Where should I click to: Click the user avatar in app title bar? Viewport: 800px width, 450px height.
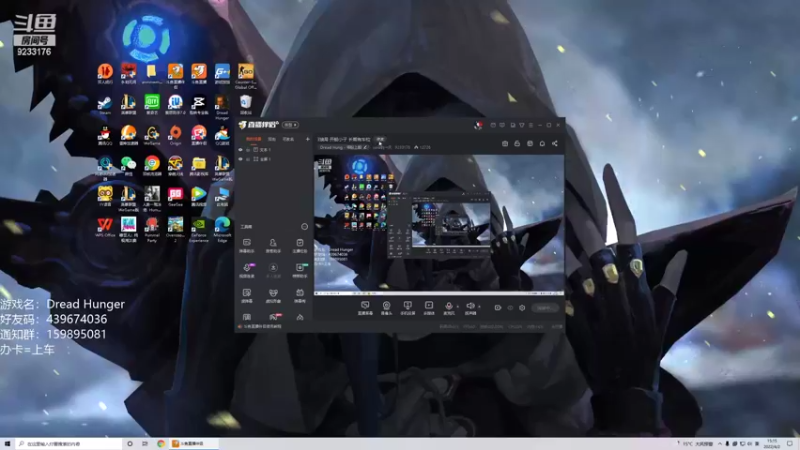click(478, 125)
